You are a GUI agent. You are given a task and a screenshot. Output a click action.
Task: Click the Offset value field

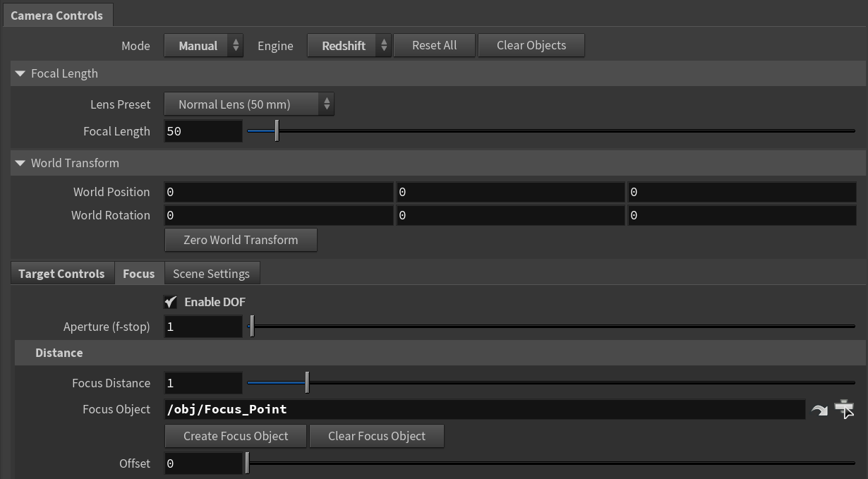point(203,463)
